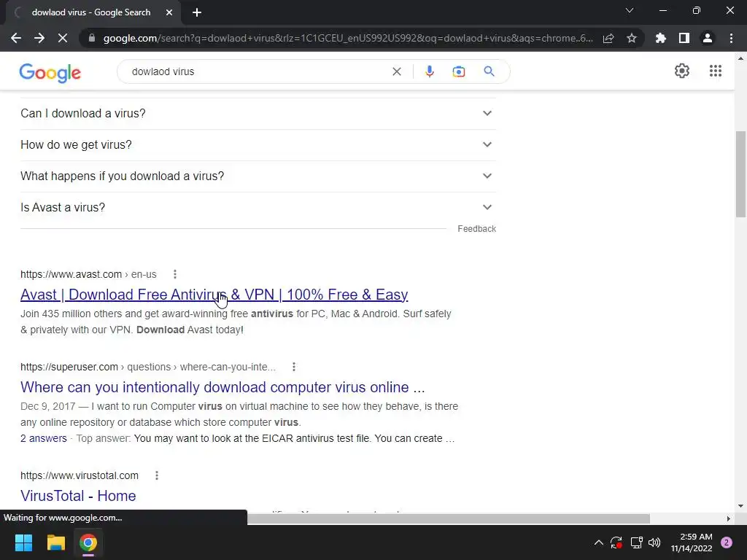Click the horizontal scrollbar thumb
The image size is (747, 560).
[449, 518]
